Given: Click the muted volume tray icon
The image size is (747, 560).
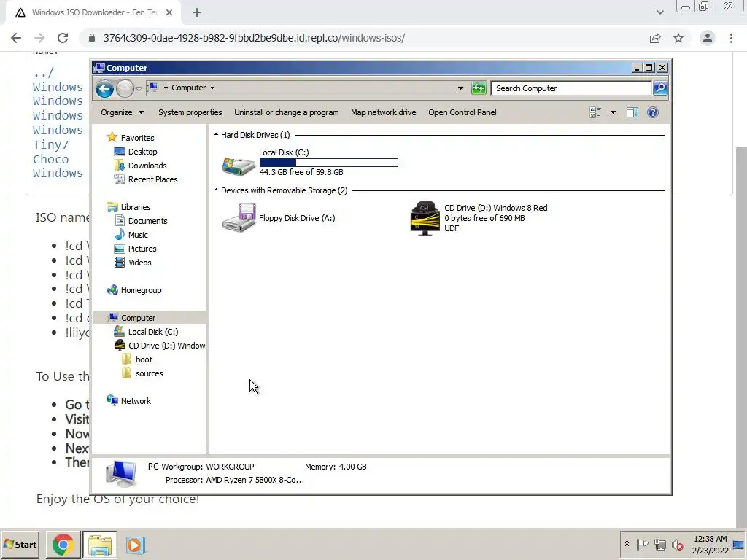Looking at the screenshot, I should pyautogui.click(x=677, y=544).
